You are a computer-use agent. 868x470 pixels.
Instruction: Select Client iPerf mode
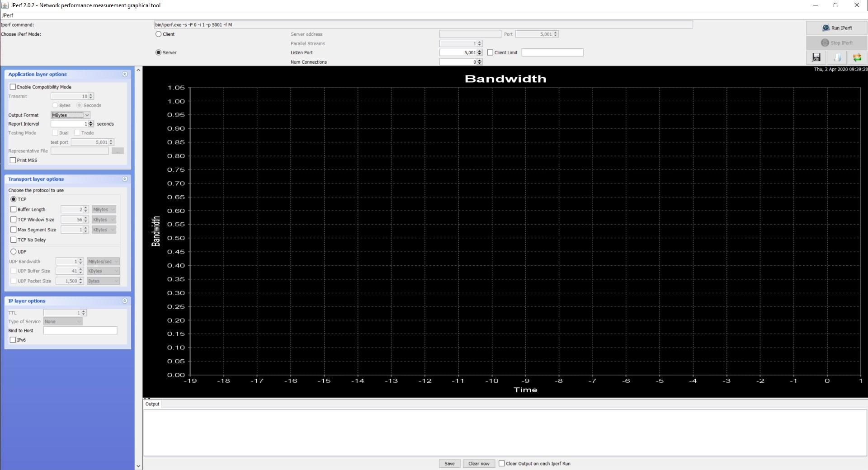coord(159,34)
